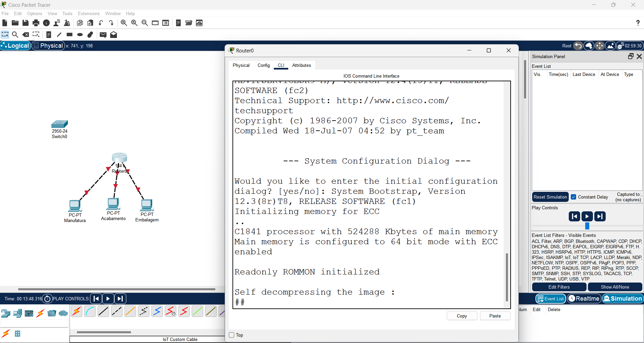Click the Copy button in CLI
This screenshot has width=644, height=343.
pyautogui.click(x=462, y=316)
